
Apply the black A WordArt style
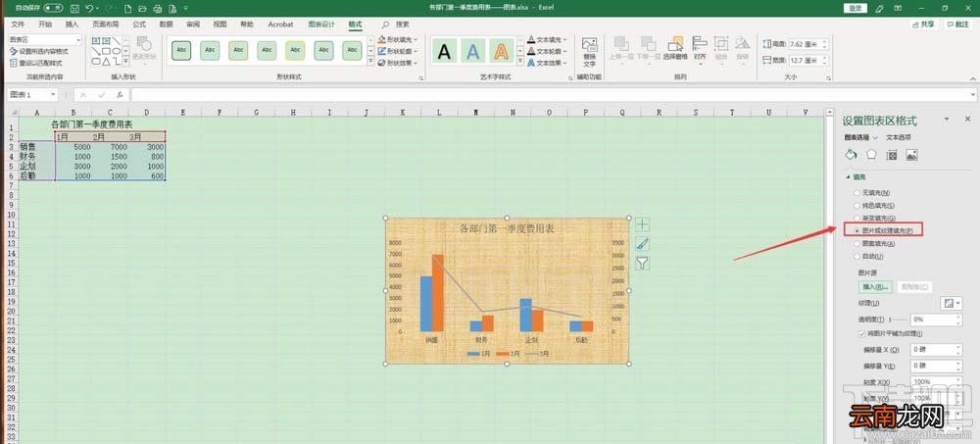tap(444, 51)
